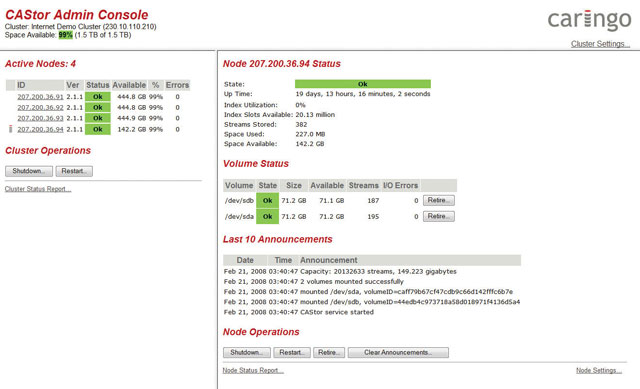
Task: Click Ok status of node 207.200.36.91
Action: point(98,97)
